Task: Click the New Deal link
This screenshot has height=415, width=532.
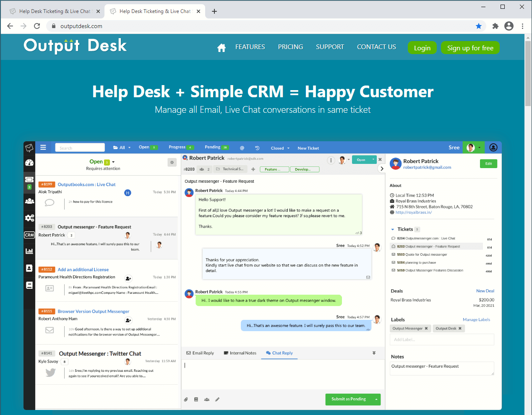Action: click(485, 291)
